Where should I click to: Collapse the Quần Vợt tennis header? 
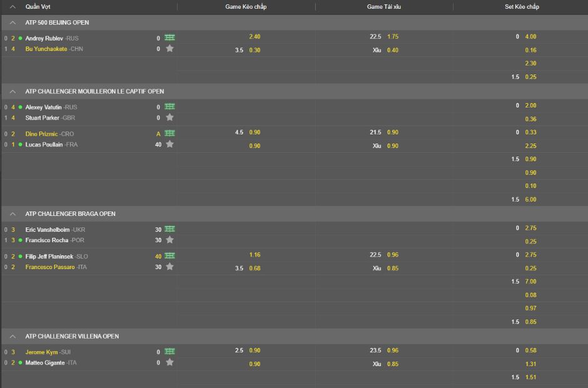click(x=13, y=6)
